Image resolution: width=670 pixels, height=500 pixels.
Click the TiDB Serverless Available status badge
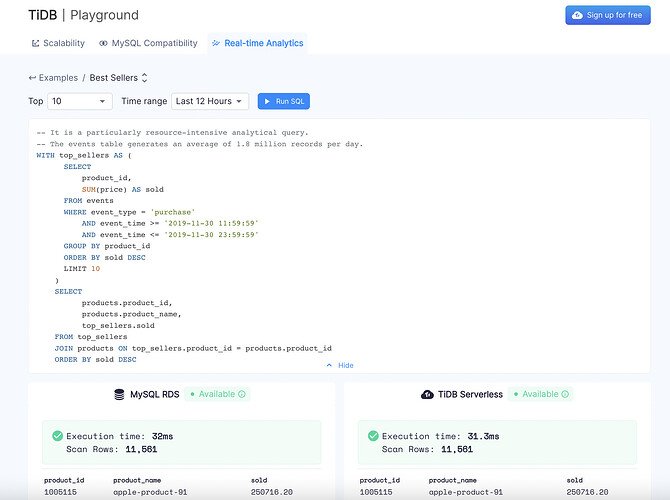pyautogui.click(x=541, y=394)
